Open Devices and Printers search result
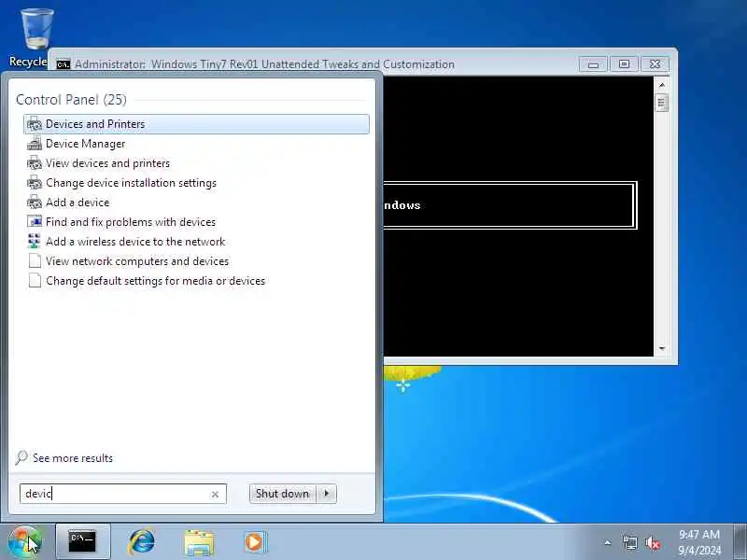747x560 pixels. point(196,124)
